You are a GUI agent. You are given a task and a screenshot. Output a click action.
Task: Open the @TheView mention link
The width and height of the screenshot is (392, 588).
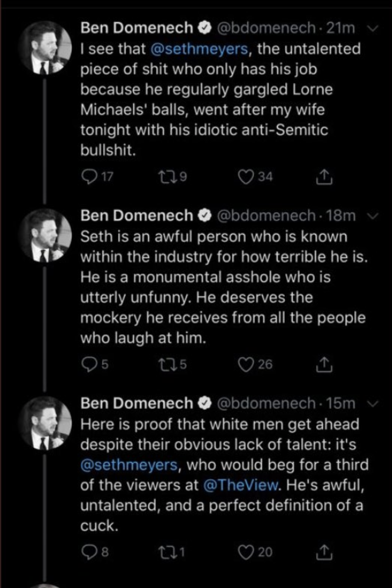pyautogui.click(x=241, y=485)
